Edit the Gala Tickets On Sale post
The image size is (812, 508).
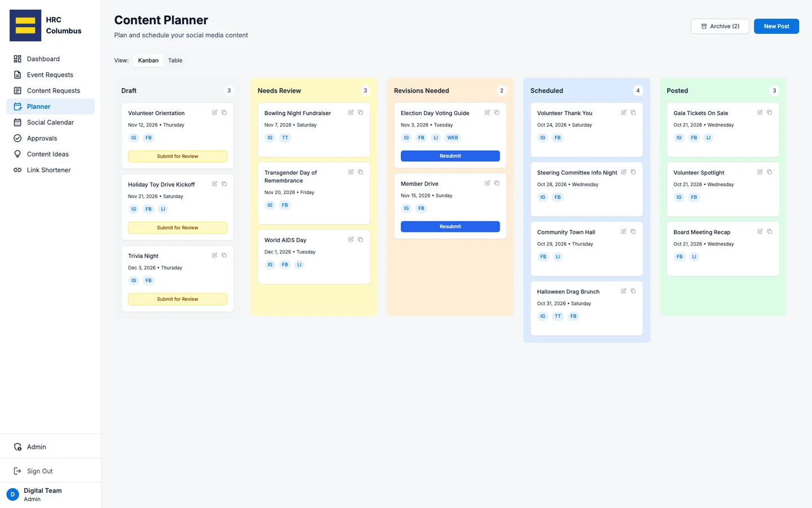(760, 112)
